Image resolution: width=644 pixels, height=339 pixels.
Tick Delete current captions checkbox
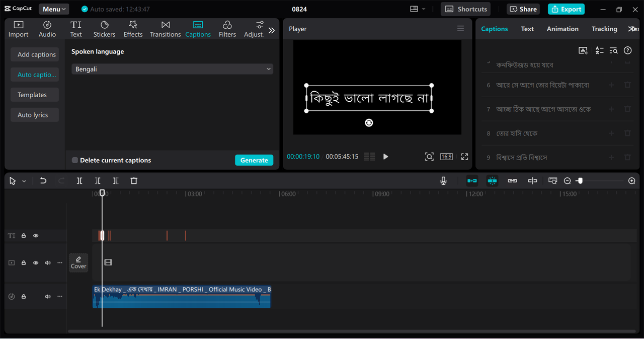75,160
